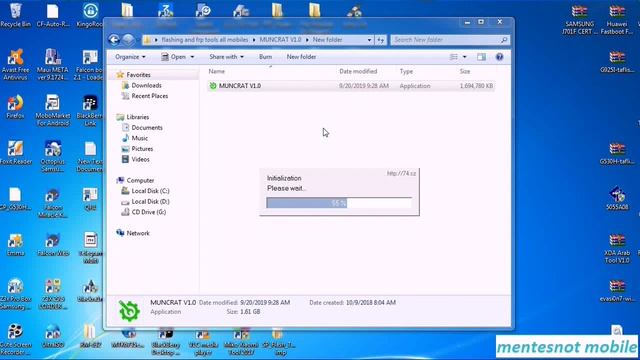Click the New folder toolbar button
The width and height of the screenshot is (640, 360).
(301, 57)
